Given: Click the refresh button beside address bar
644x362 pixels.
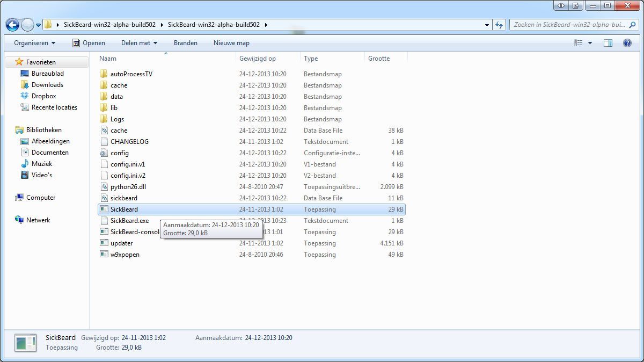Looking at the screenshot, I should (x=500, y=25).
